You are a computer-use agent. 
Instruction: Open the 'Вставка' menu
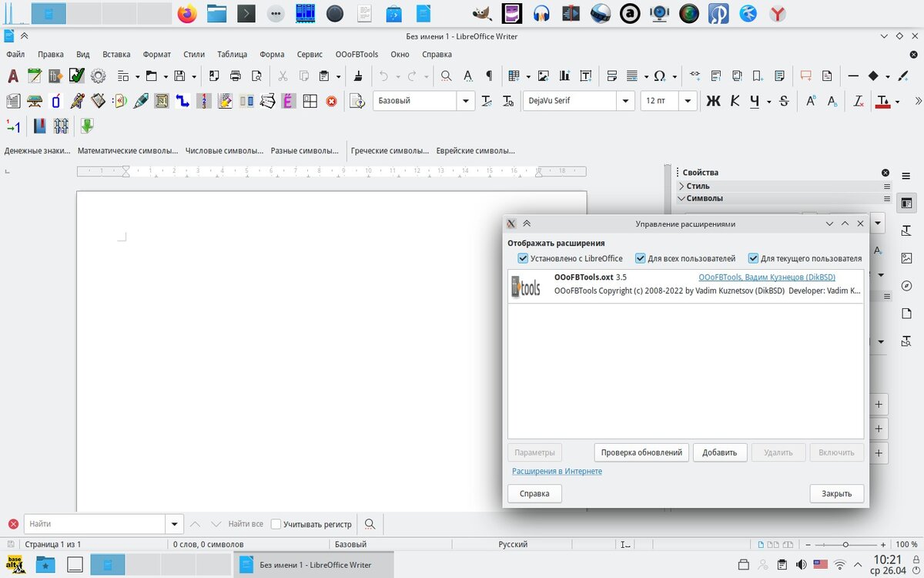[116, 55]
